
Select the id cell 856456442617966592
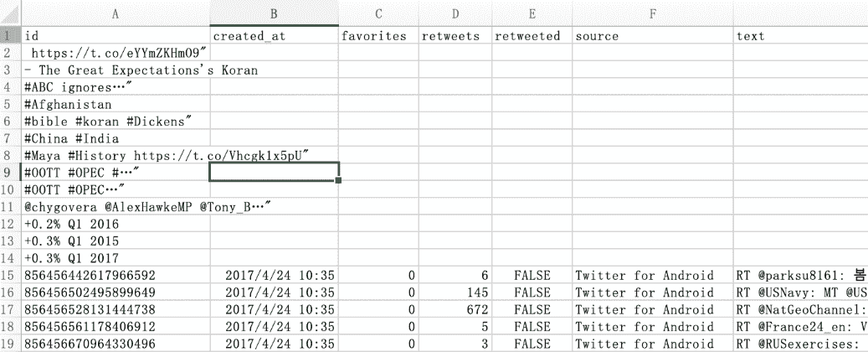(115, 275)
